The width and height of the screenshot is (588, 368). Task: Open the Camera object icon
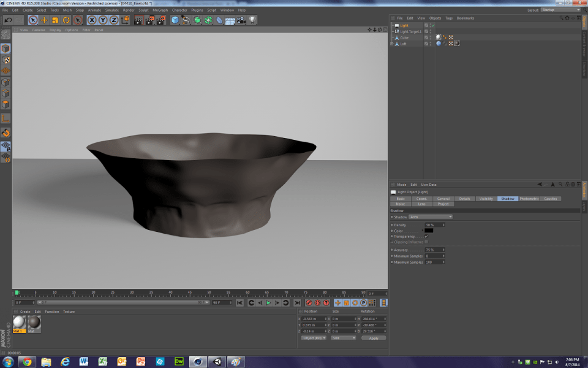tap(241, 20)
